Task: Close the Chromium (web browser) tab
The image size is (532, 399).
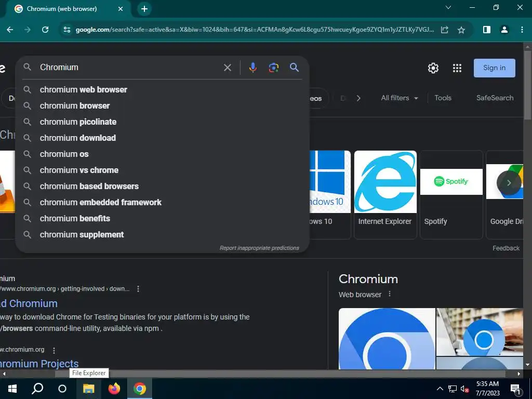Action: coord(121,9)
